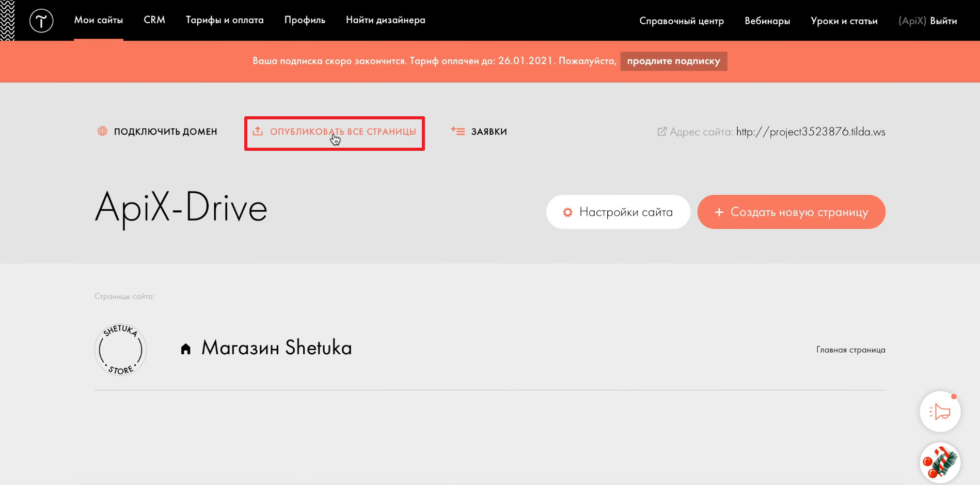The width and height of the screenshot is (980, 485).
Task: Click the gear icon in Настройки сайта
Action: 567,212
